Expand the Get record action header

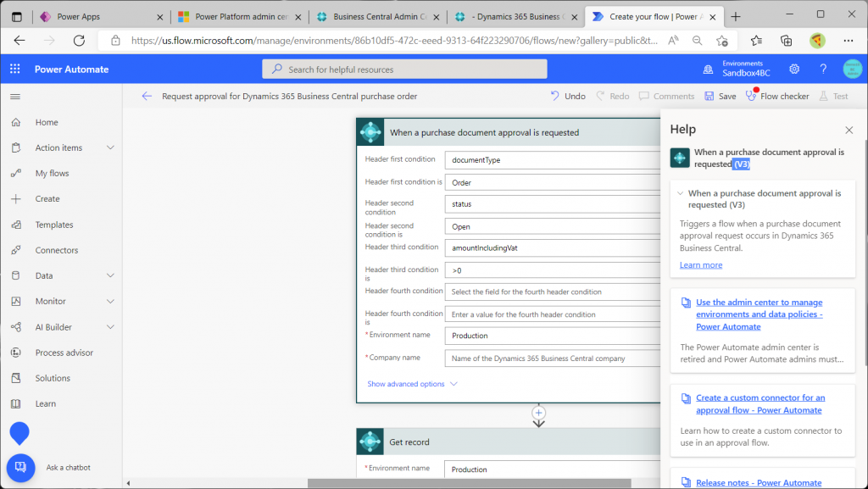click(509, 442)
